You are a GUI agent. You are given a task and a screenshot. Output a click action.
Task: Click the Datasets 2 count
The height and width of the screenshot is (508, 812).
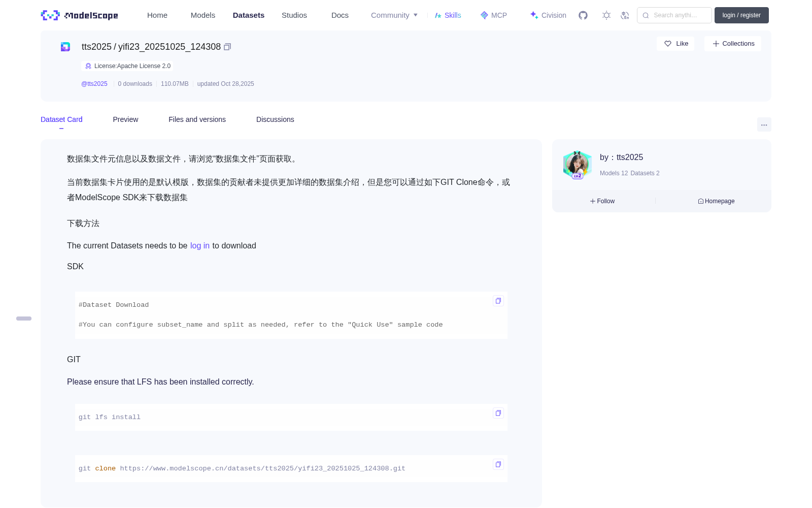[645, 173]
